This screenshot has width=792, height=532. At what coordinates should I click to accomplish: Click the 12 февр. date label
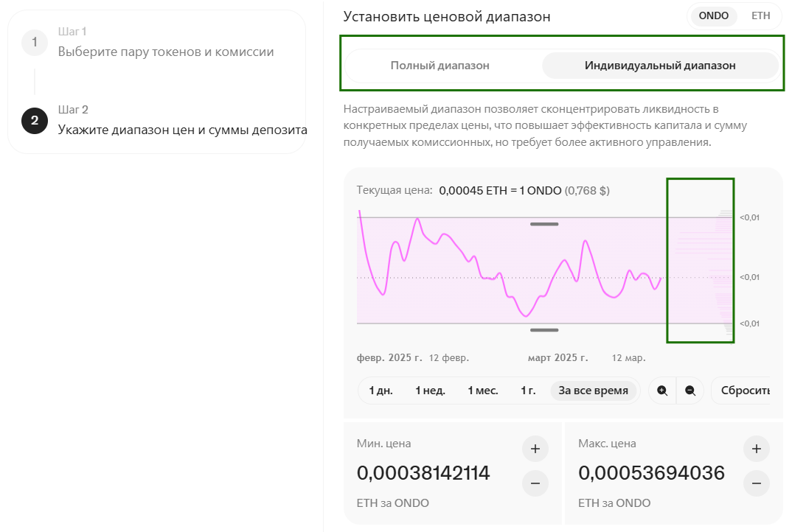point(448,358)
